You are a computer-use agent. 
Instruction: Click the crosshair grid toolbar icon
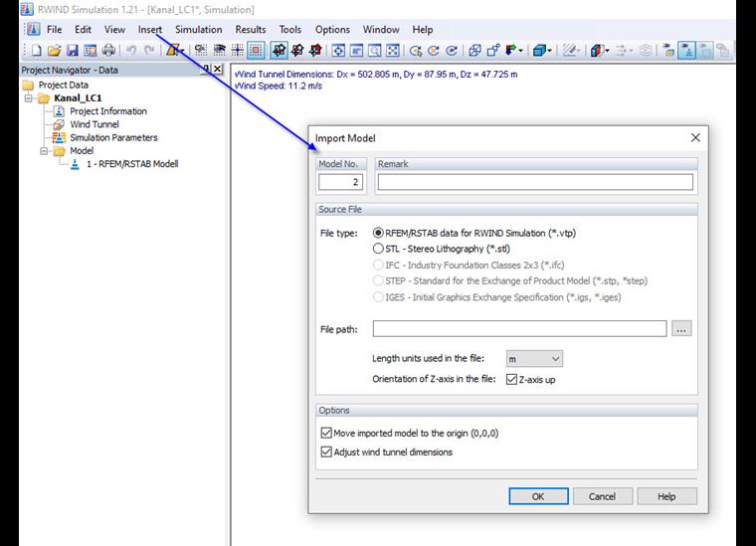(237, 50)
